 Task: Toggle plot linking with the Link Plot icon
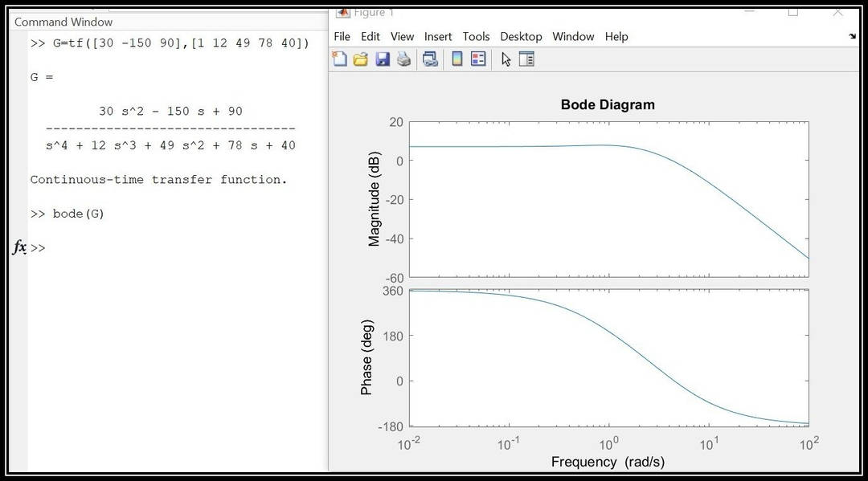429,58
